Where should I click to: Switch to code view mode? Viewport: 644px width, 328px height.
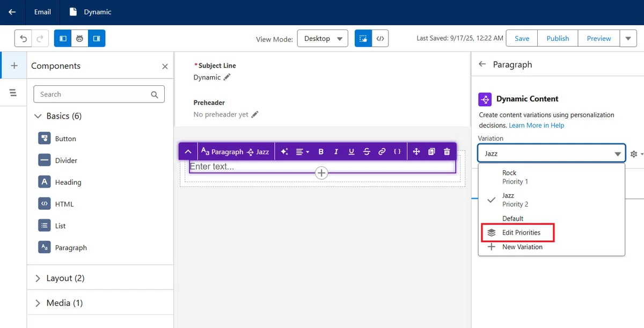pyautogui.click(x=380, y=39)
